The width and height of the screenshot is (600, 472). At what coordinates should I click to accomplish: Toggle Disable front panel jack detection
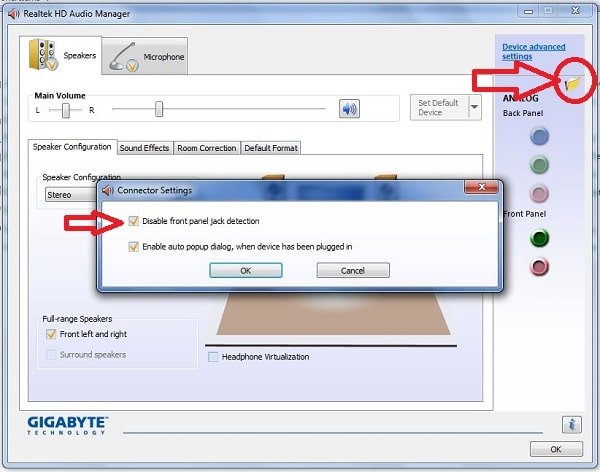(134, 221)
